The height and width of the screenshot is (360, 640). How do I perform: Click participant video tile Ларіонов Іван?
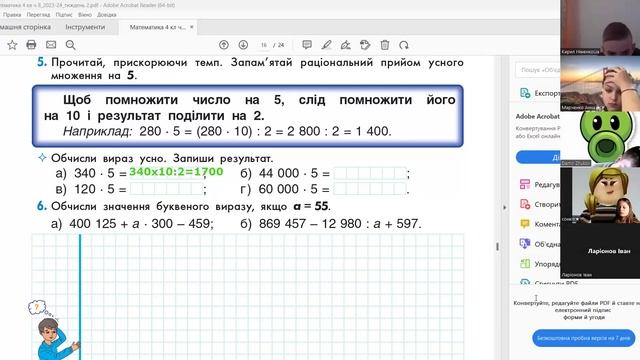pos(600,251)
